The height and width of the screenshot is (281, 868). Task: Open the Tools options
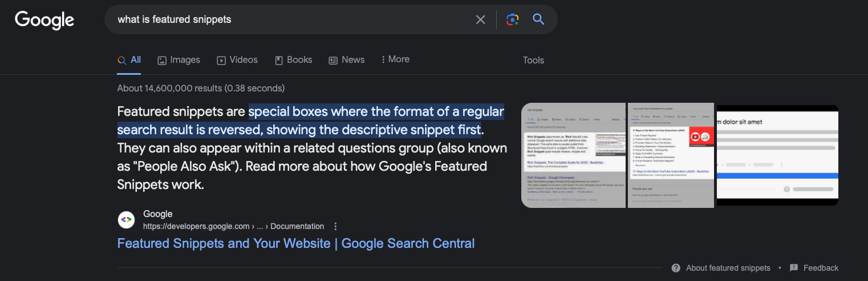pyautogui.click(x=533, y=61)
